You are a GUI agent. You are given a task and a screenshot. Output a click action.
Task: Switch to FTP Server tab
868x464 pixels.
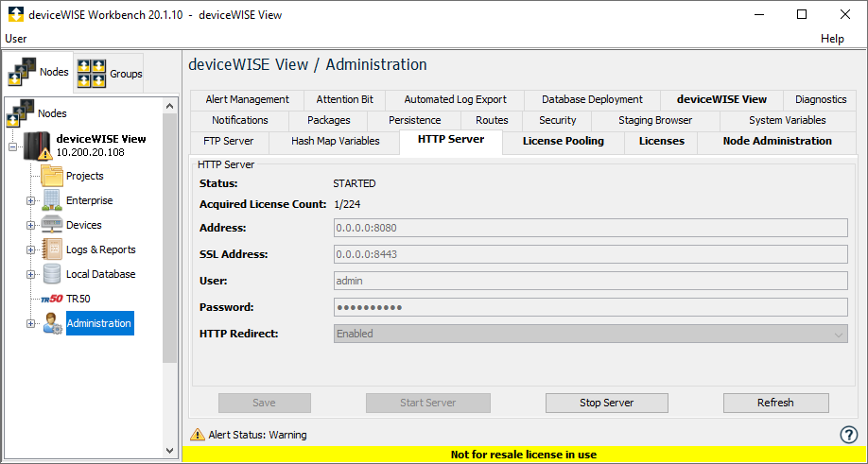pyautogui.click(x=228, y=141)
